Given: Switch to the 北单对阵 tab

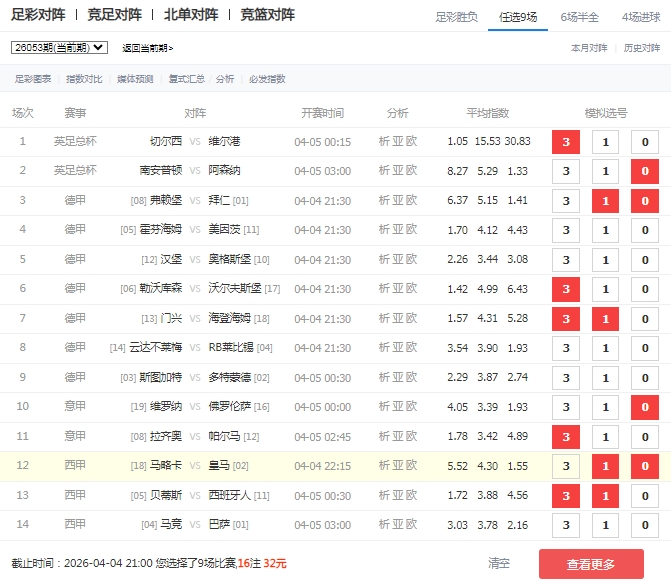Looking at the screenshot, I should 191,15.
